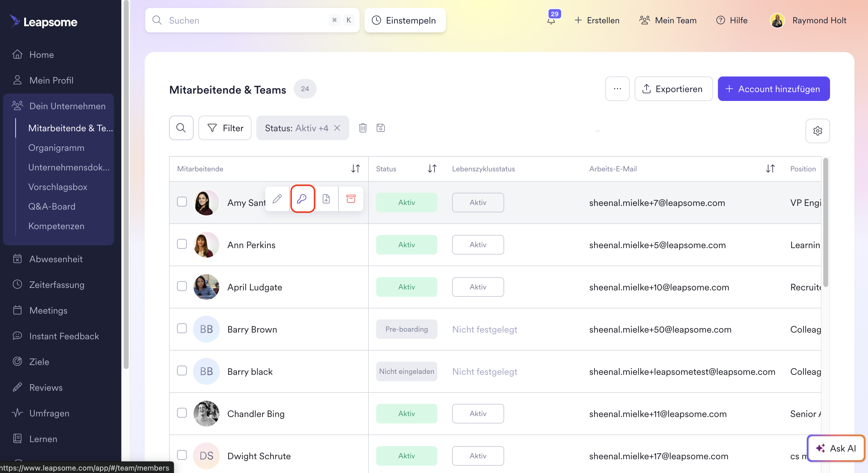Sort by Arbeits-E-Mail column arrows

tap(770, 169)
